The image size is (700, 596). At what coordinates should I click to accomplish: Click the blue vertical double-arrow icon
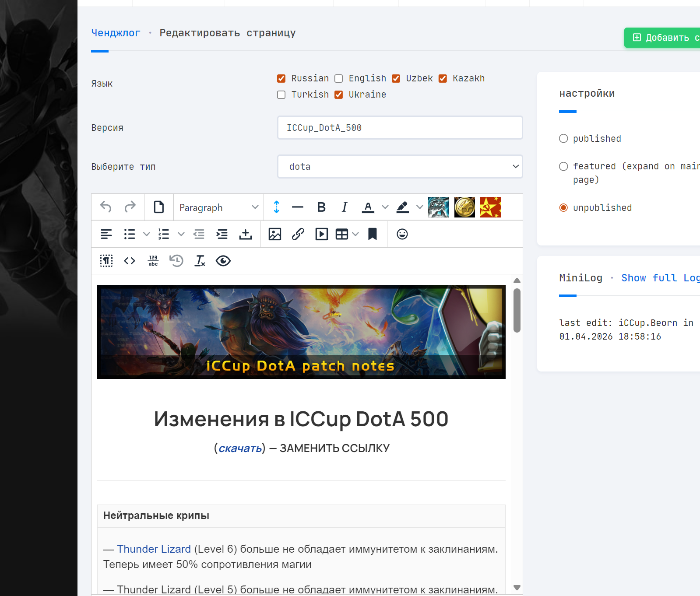tap(277, 207)
